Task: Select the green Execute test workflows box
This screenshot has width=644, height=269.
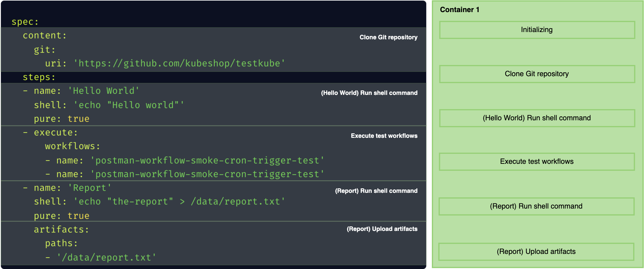Action: 537,162
